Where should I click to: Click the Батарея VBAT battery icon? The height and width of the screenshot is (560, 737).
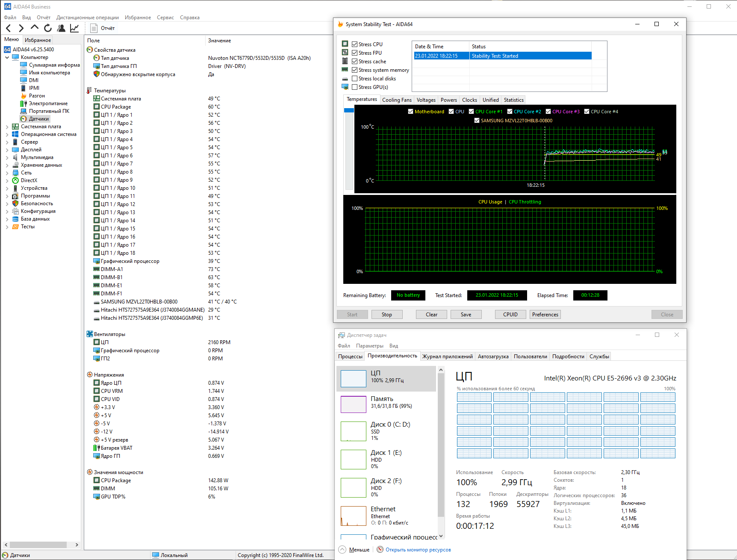97,448
